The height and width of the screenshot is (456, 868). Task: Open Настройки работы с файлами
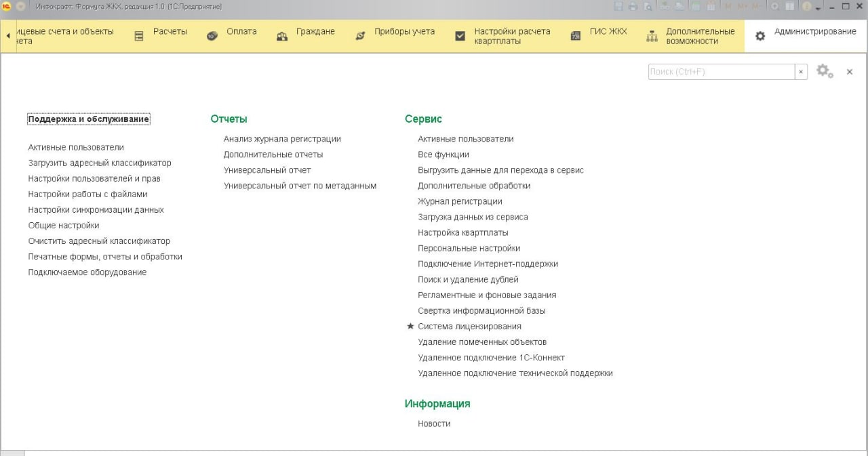[x=87, y=194]
